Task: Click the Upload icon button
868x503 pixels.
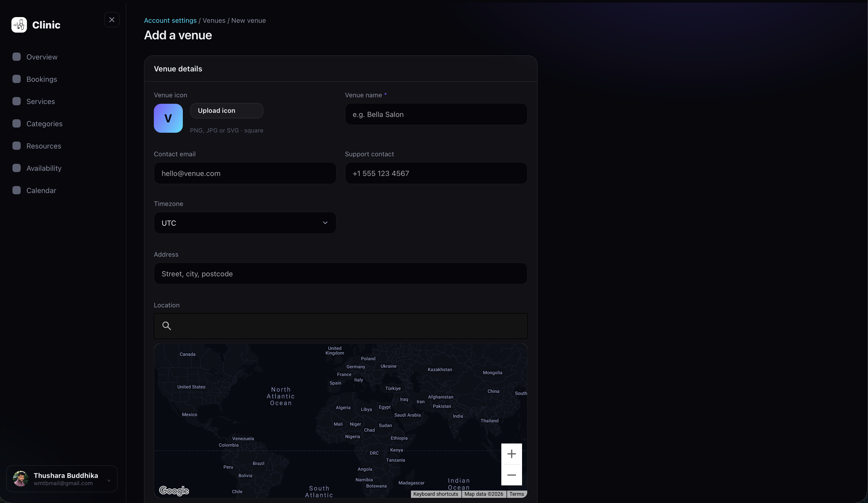Action: (227, 110)
